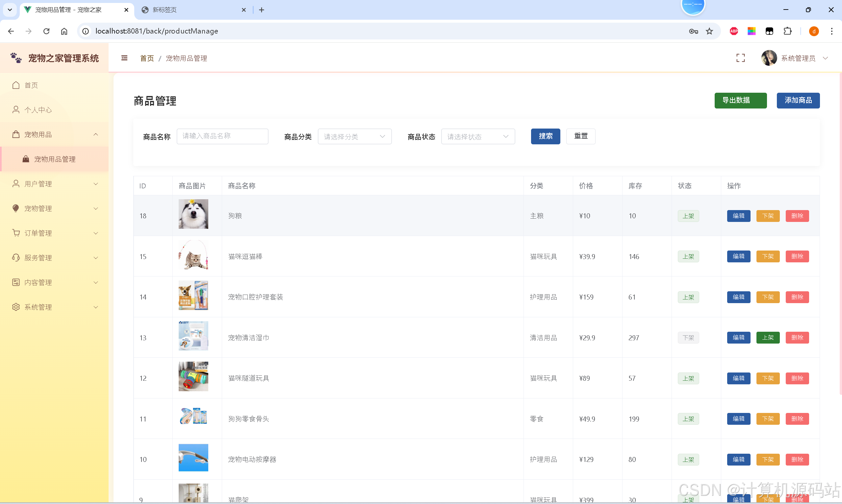
Task: Open the 猫咪逗猫棒 product image
Action: click(193, 255)
